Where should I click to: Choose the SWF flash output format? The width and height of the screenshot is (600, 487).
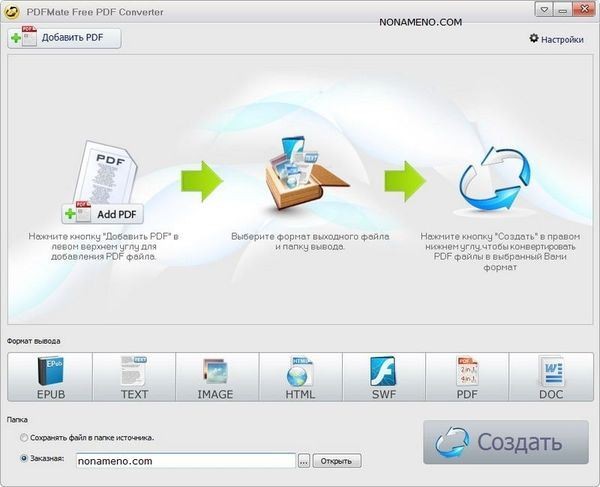(x=383, y=377)
